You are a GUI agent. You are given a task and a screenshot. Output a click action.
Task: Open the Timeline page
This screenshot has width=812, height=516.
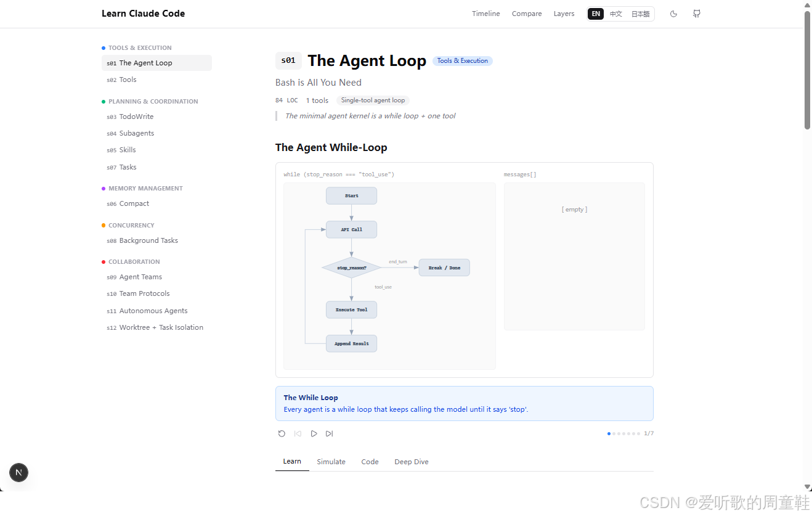[x=486, y=14]
